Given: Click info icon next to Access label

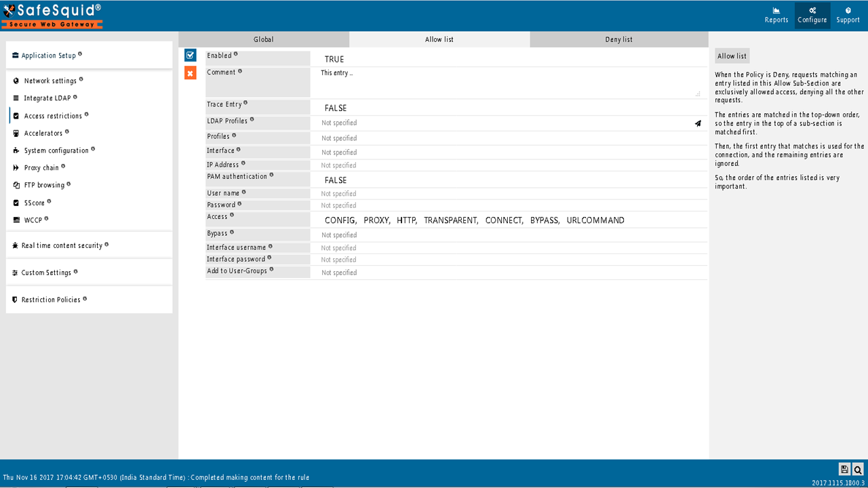Looking at the screenshot, I should [x=232, y=215].
